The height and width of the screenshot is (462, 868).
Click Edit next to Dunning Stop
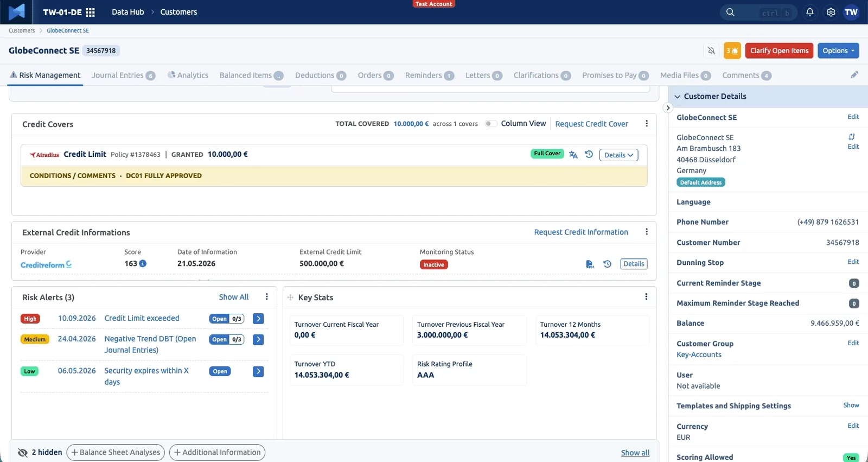pyautogui.click(x=853, y=262)
